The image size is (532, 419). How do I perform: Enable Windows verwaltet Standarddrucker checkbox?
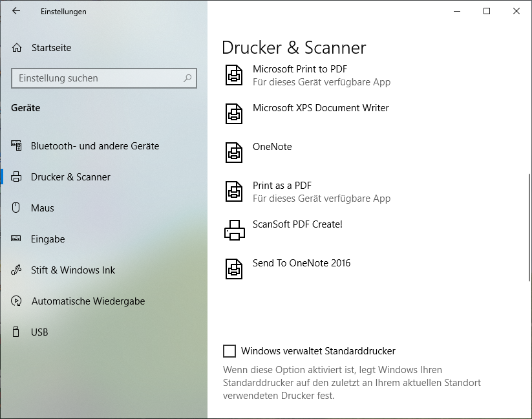click(x=229, y=351)
